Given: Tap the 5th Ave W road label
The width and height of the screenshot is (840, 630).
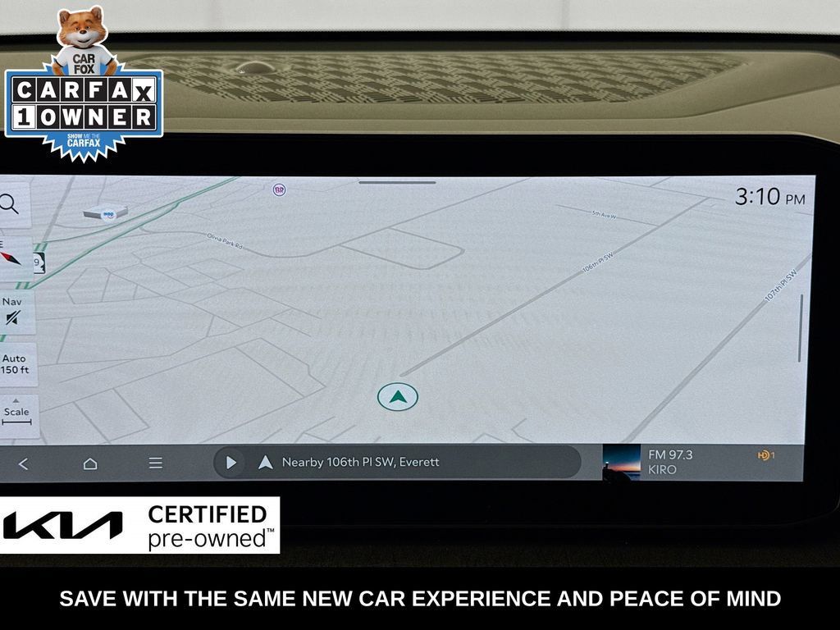Looking at the screenshot, I should [605, 215].
